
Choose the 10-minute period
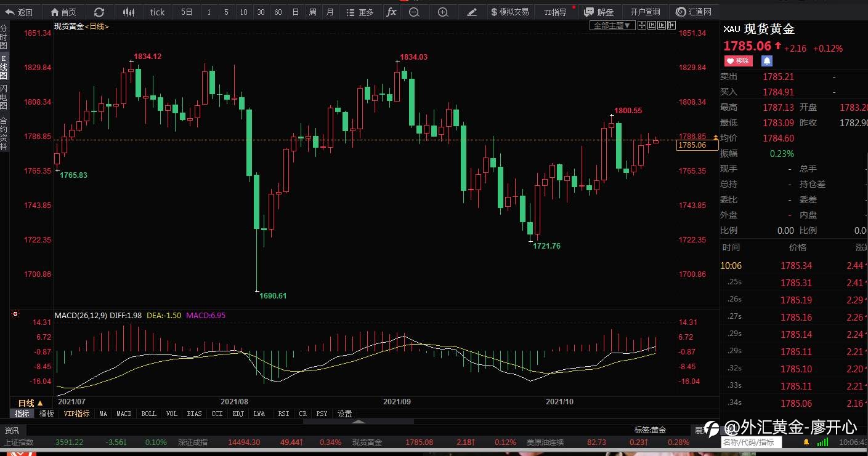pyautogui.click(x=244, y=12)
